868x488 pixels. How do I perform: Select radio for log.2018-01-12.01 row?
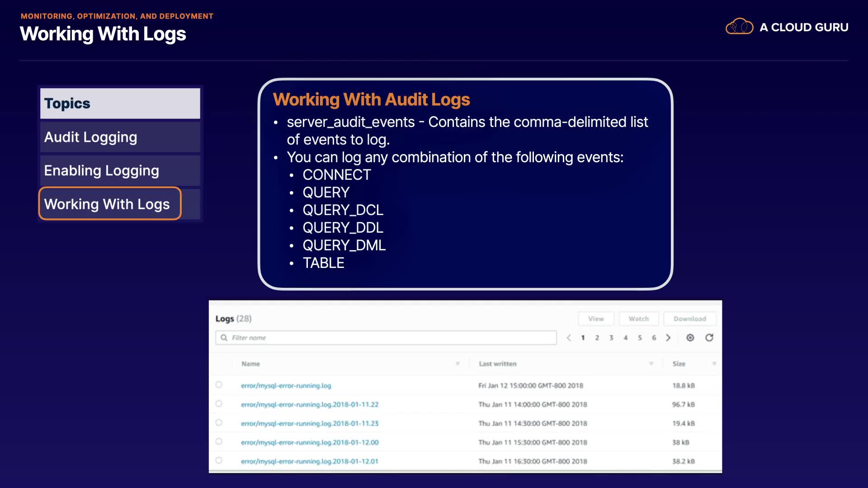[x=219, y=460]
